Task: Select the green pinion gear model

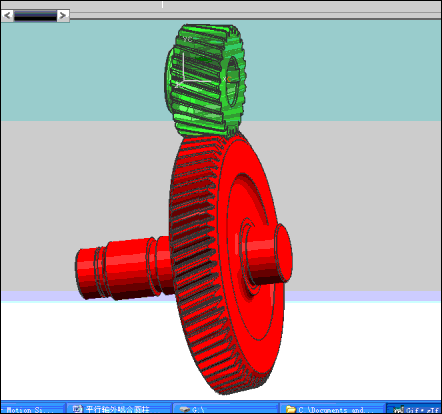Action: [x=205, y=80]
